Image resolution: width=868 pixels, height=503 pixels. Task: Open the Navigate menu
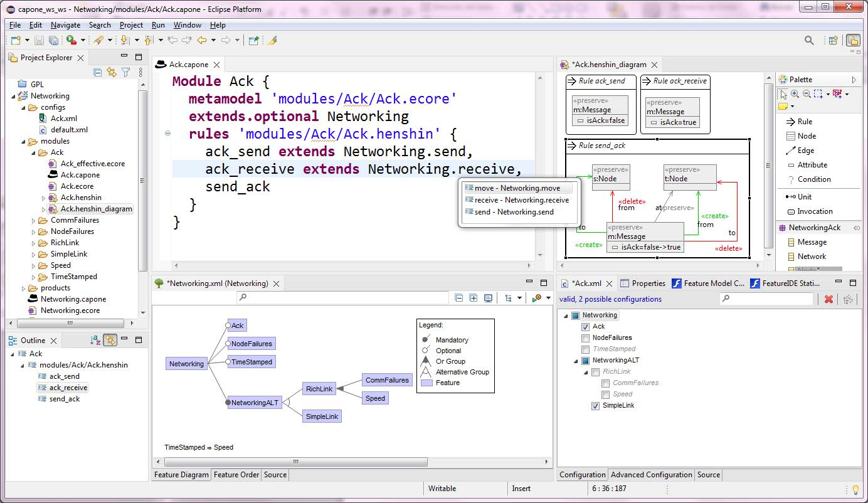(x=65, y=25)
